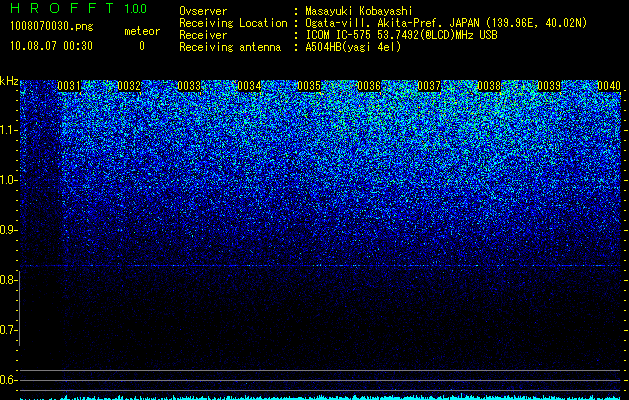Screen dimensions: 629x400
Task: Click the 0040 time marker
Action: pyautogui.click(x=609, y=86)
